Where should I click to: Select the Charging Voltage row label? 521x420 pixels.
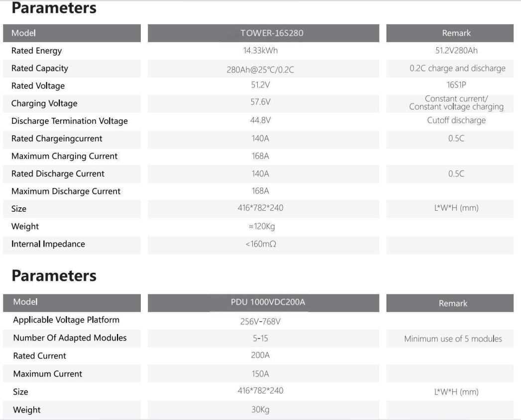(x=44, y=104)
